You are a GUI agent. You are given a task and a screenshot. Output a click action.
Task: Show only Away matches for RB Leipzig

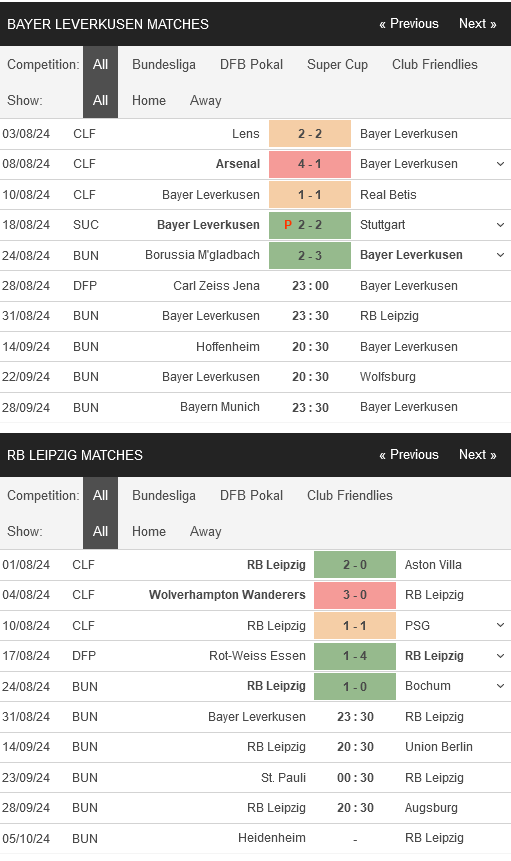(x=205, y=532)
